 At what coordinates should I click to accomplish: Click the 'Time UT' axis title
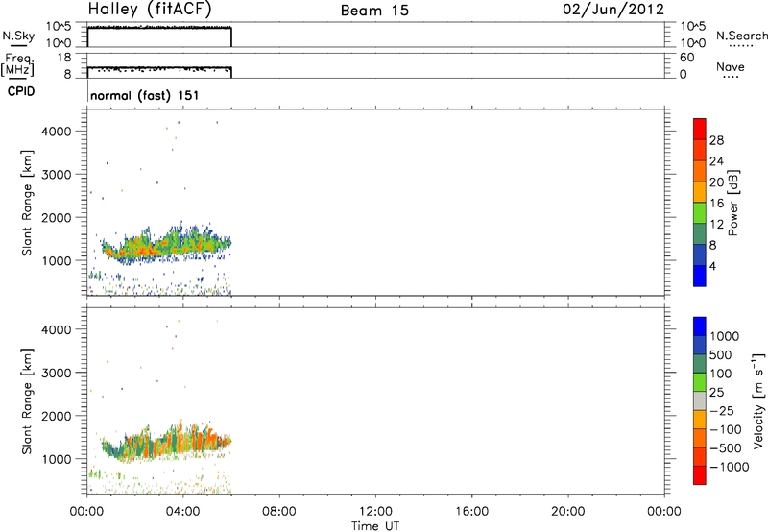click(375, 526)
